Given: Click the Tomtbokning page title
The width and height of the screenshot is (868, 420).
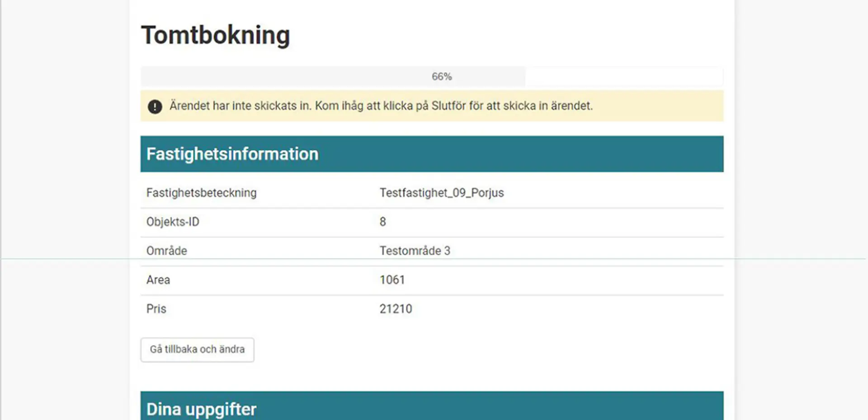Looking at the screenshot, I should click(216, 34).
